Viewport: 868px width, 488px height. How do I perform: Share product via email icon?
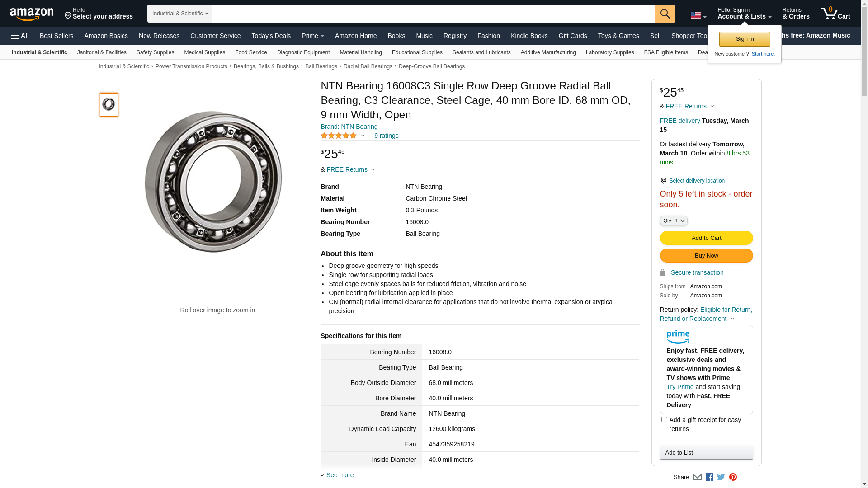point(697,477)
